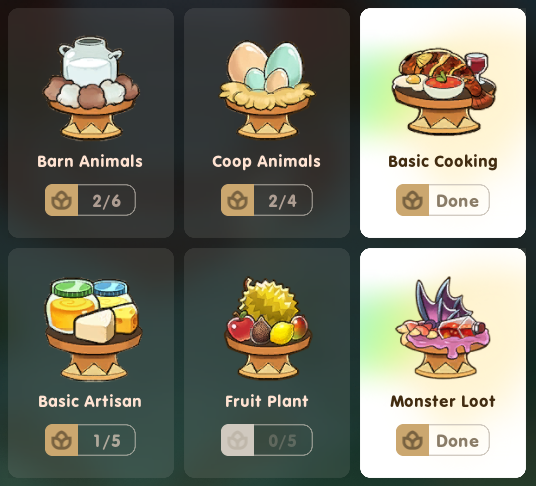Screen dimensions: 536x486
Task: Select the Basic Cooking label
Action: 443,161
